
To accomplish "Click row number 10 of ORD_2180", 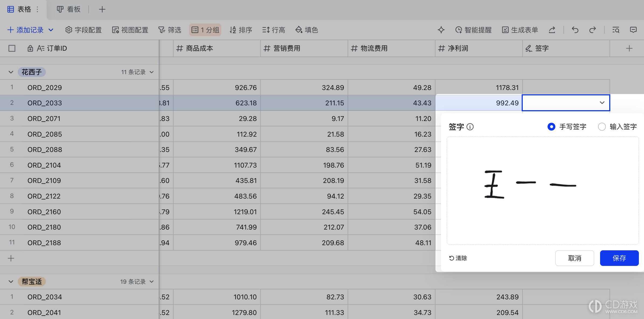I will click(x=12, y=227).
